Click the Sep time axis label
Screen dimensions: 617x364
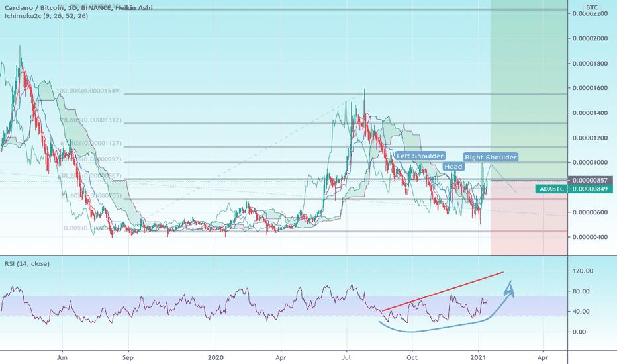[x=128, y=357]
